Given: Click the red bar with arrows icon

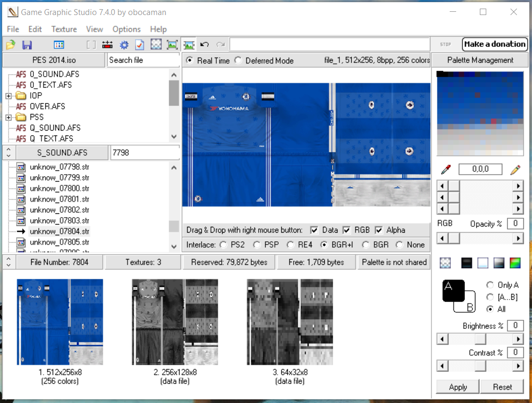Looking at the screenshot, I should [x=107, y=45].
